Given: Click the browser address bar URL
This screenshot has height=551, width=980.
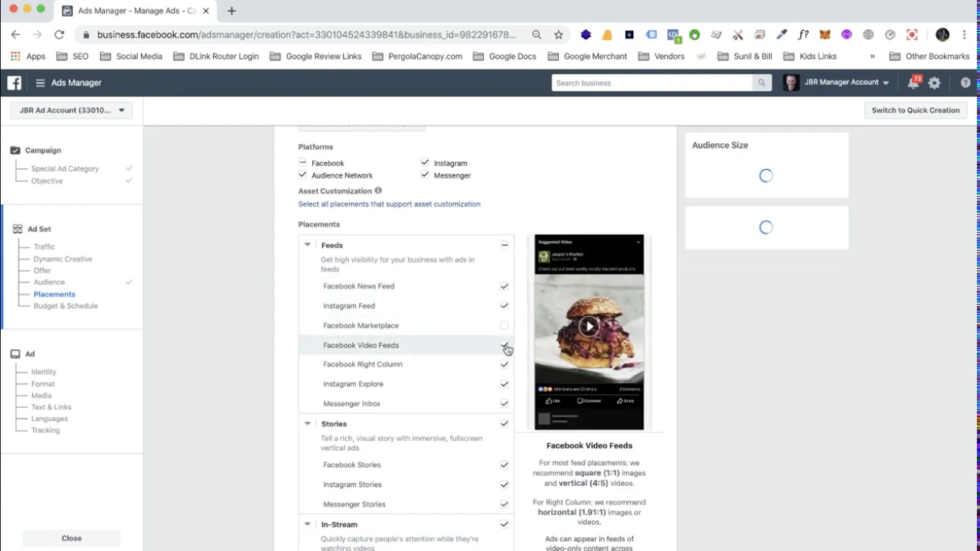Looking at the screenshot, I should pos(306,34).
